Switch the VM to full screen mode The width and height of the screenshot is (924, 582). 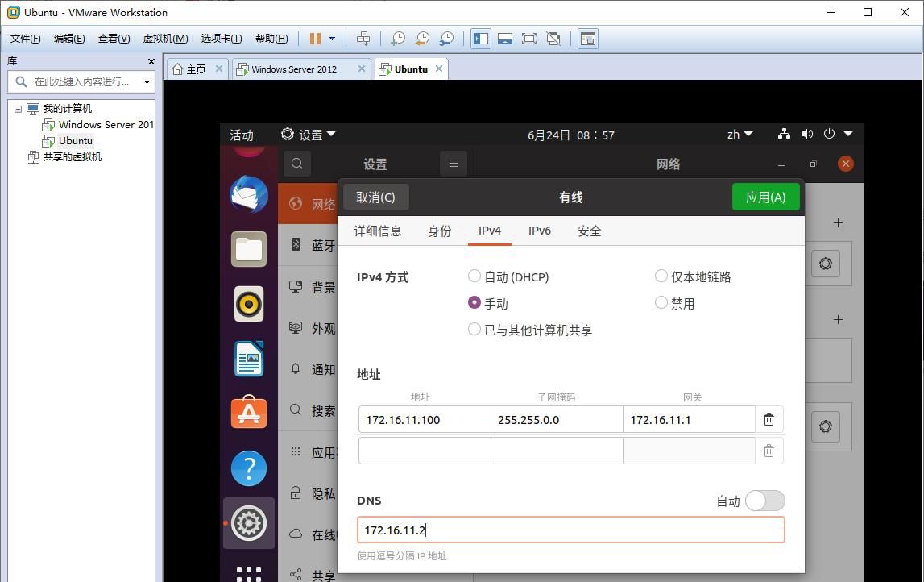point(528,38)
